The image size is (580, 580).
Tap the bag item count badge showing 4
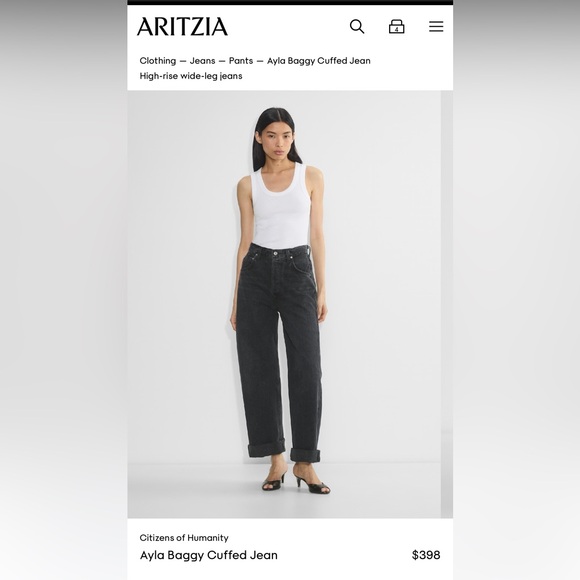(x=397, y=29)
